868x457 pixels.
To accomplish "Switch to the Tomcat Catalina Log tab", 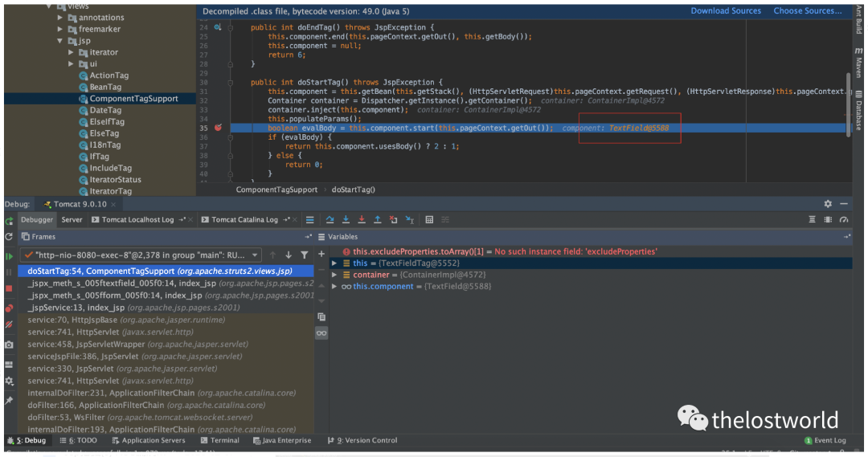I will 244,219.
